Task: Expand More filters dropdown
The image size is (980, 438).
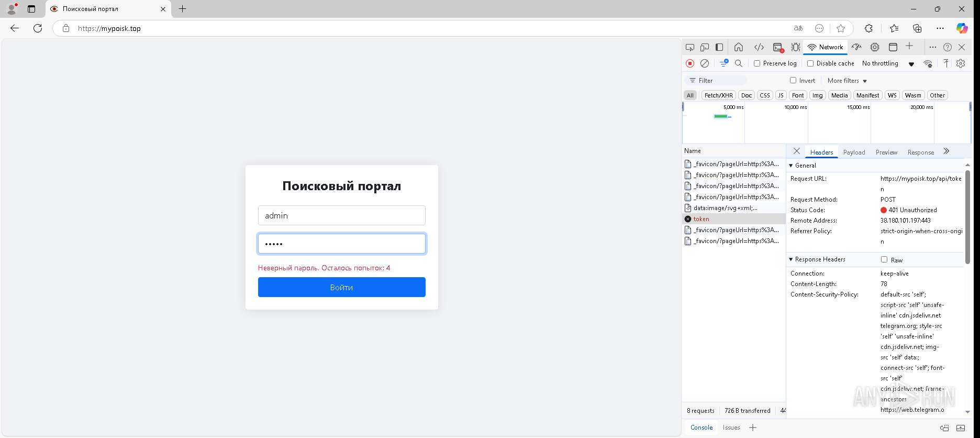Action: (x=847, y=81)
